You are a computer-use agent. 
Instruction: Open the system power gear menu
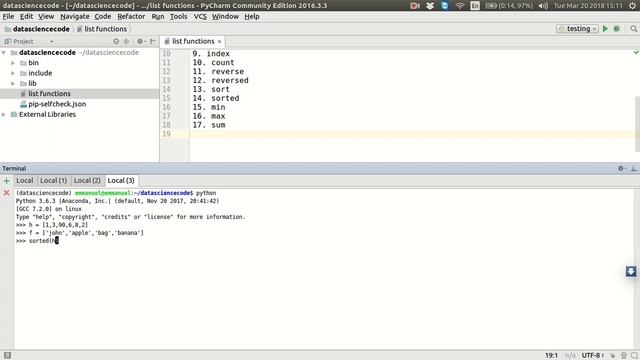click(632, 6)
